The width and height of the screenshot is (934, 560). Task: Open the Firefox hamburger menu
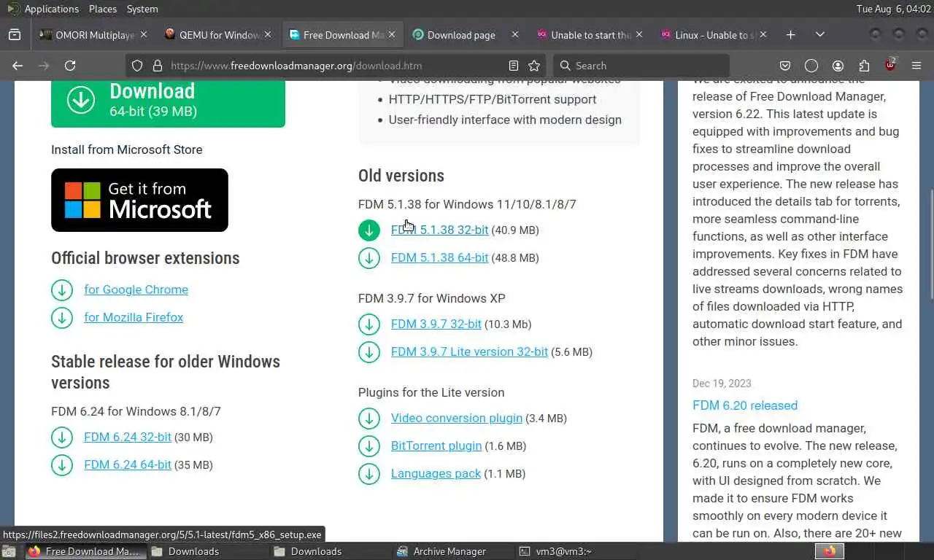pyautogui.click(x=916, y=66)
